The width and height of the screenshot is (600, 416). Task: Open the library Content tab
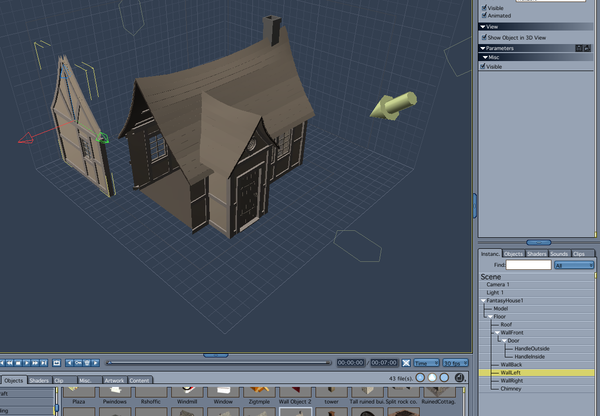139,380
